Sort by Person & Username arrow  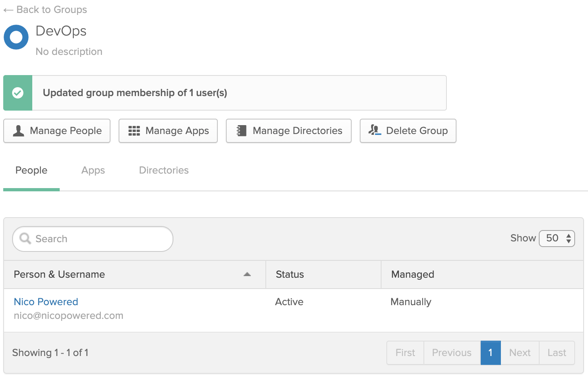pos(247,274)
